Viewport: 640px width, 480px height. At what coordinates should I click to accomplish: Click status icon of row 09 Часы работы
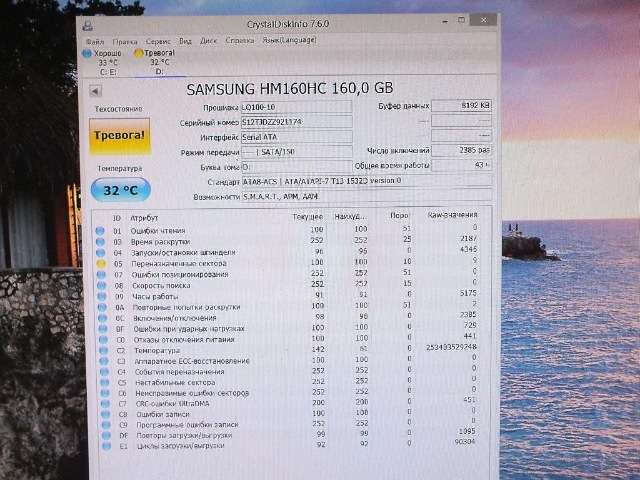pos(102,297)
